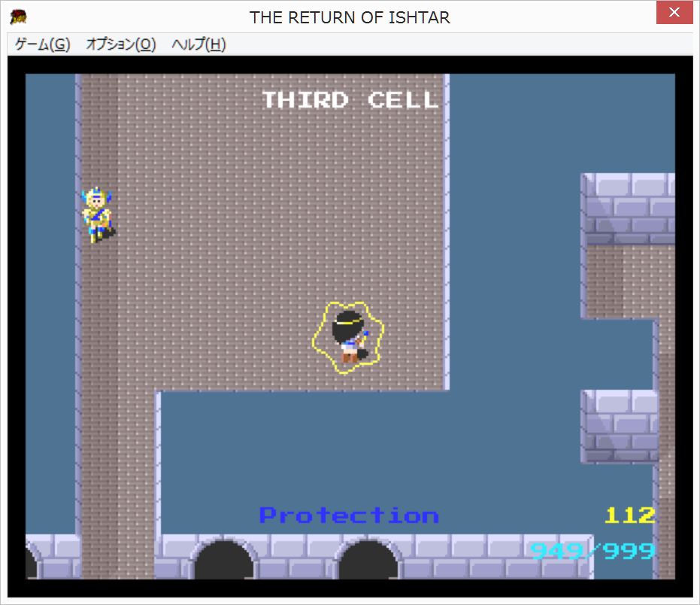Click the window title THE RETURN OF ISHTAR
700x605 pixels.
(x=350, y=17)
